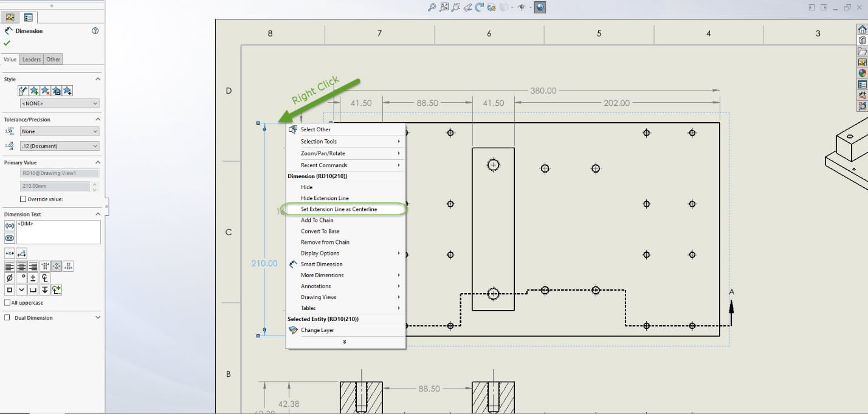Open Recent Commands submenu
The image size is (868, 414).
point(345,165)
